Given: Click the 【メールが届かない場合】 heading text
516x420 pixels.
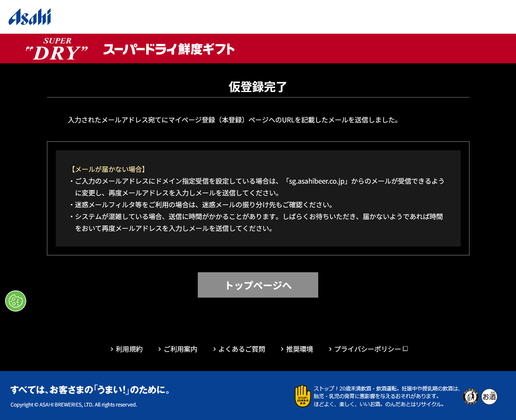Looking at the screenshot, I should 108,169.
